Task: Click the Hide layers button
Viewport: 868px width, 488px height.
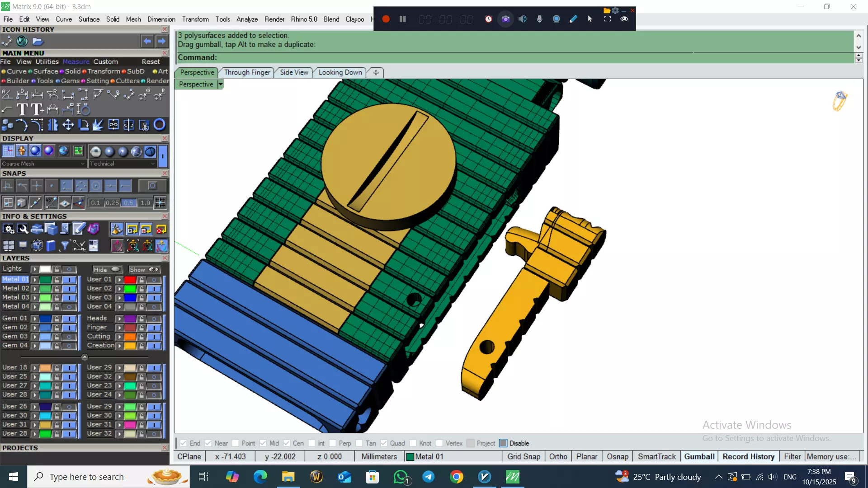Action: point(107,269)
